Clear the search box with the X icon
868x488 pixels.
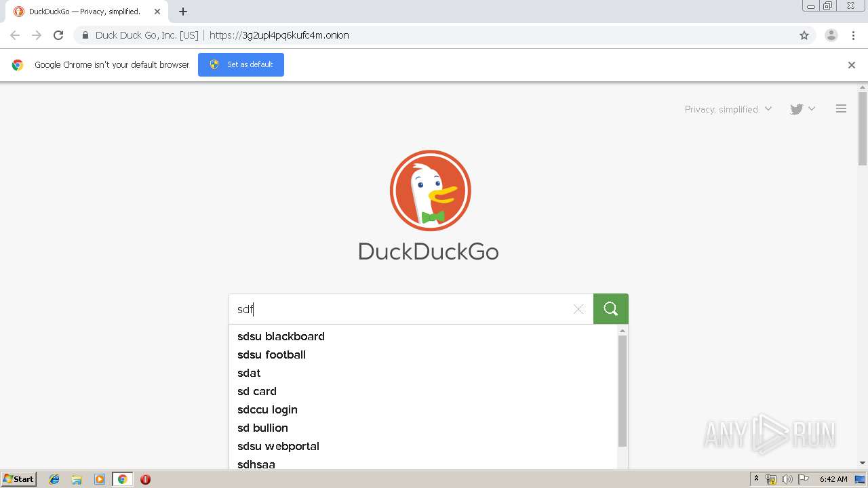click(578, 309)
